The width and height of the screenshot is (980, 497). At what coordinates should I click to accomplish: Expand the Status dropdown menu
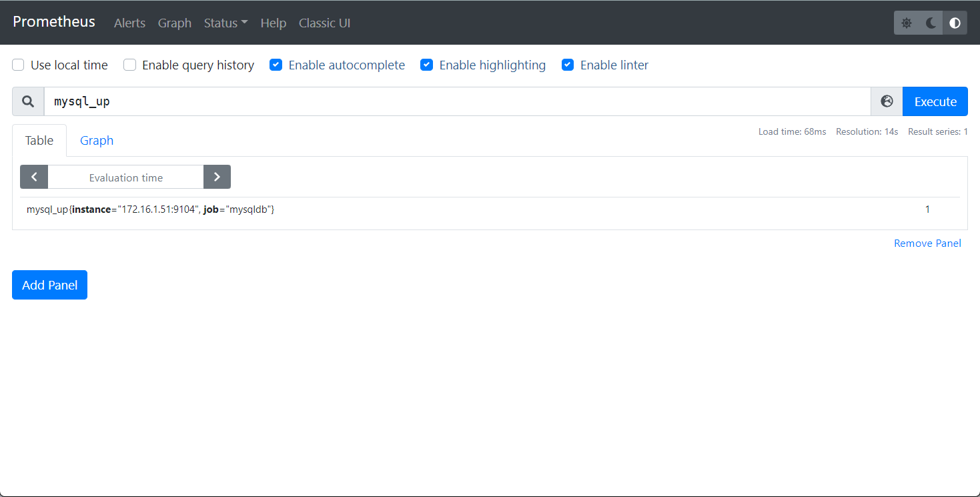(225, 23)
